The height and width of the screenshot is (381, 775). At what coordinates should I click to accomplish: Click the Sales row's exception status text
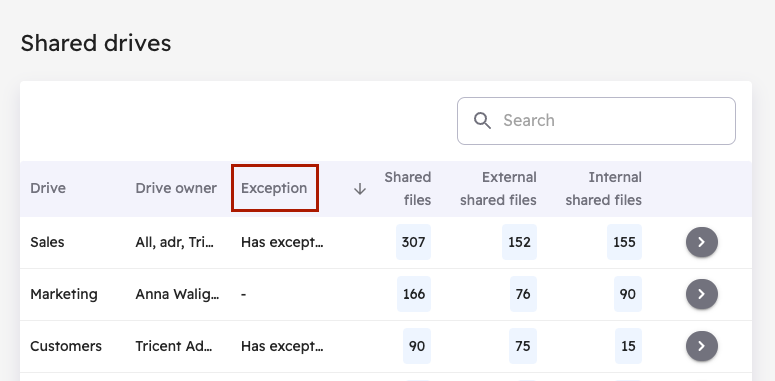pos(282,242)
